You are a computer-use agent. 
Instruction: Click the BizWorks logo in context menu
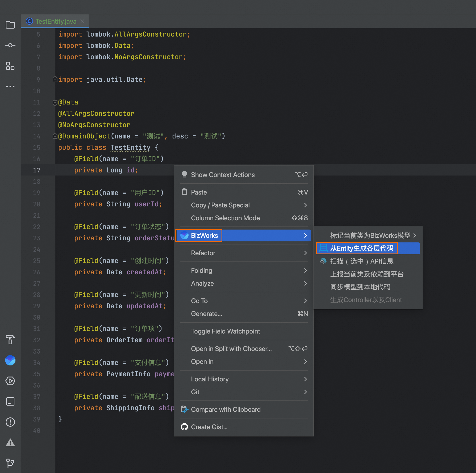coord(184,235)
